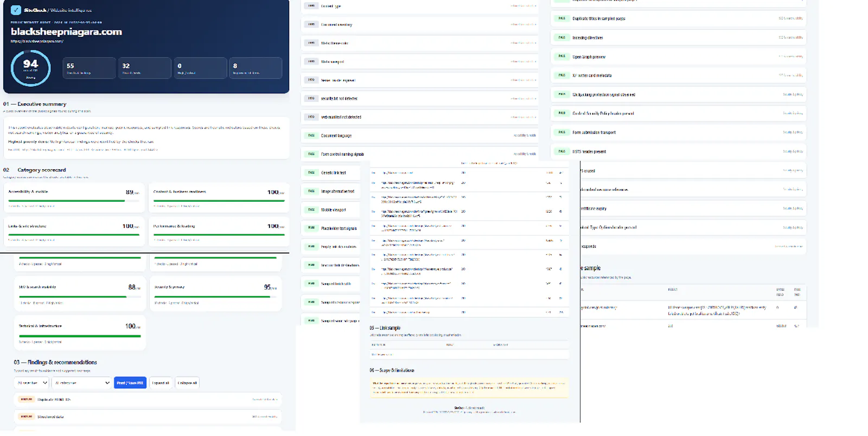Open the blacksheepniagara.com URL link in the header
This screenshot has height=436, width=868.
37,41
